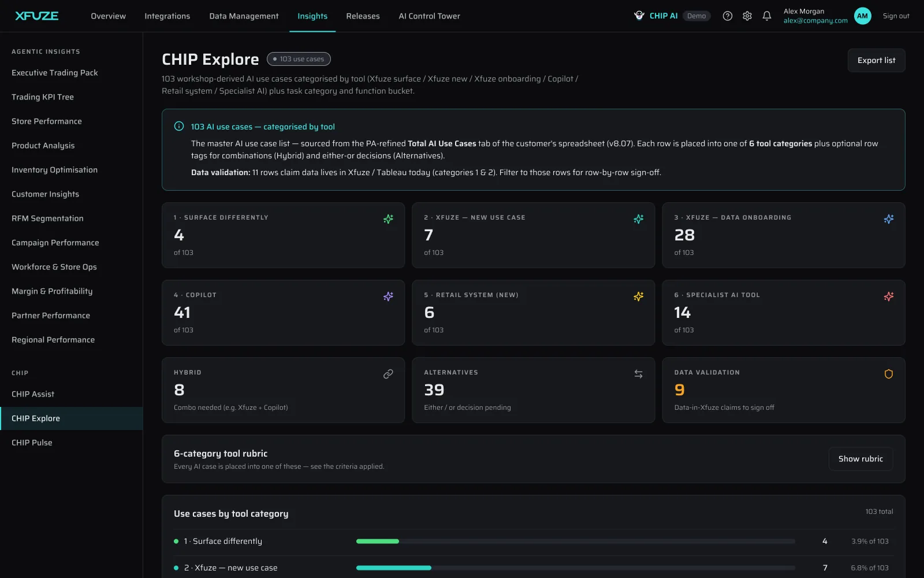Open the Overview tab

pyautogui.click(x=108, y=16)
